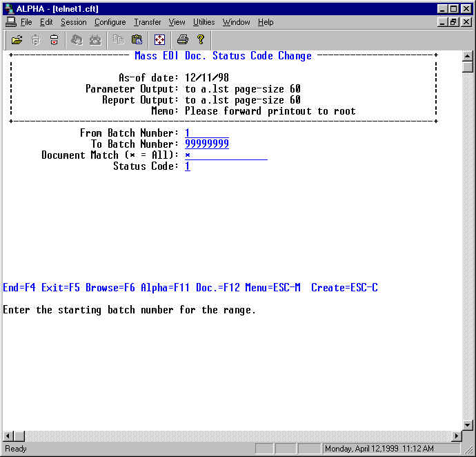Viewport: 476px width, 457px height.
Task: Click the Print toolbar icon
Action: coord(182,39)
